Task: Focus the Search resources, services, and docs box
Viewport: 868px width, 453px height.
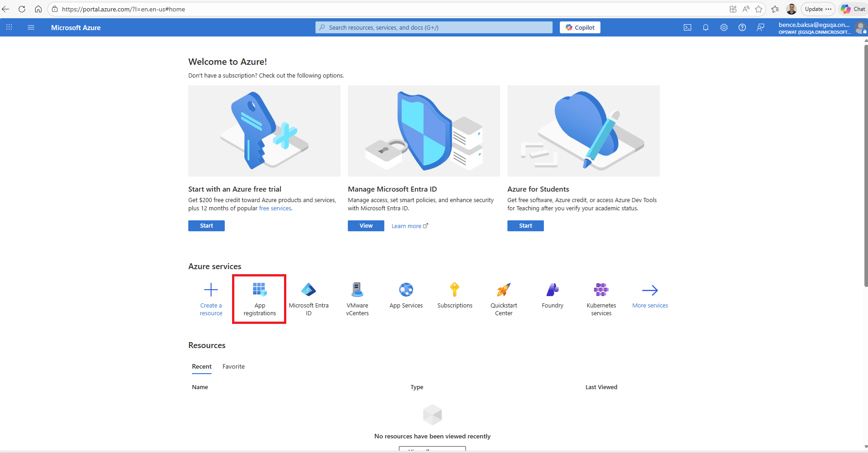Action: (434, 27)
